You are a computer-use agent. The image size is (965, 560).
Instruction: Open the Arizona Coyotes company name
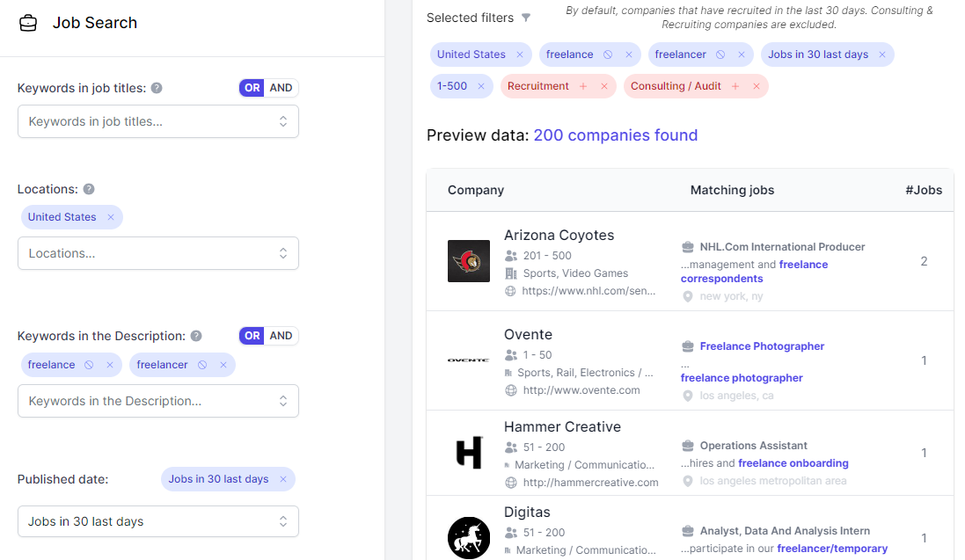(x=559, y=235)
